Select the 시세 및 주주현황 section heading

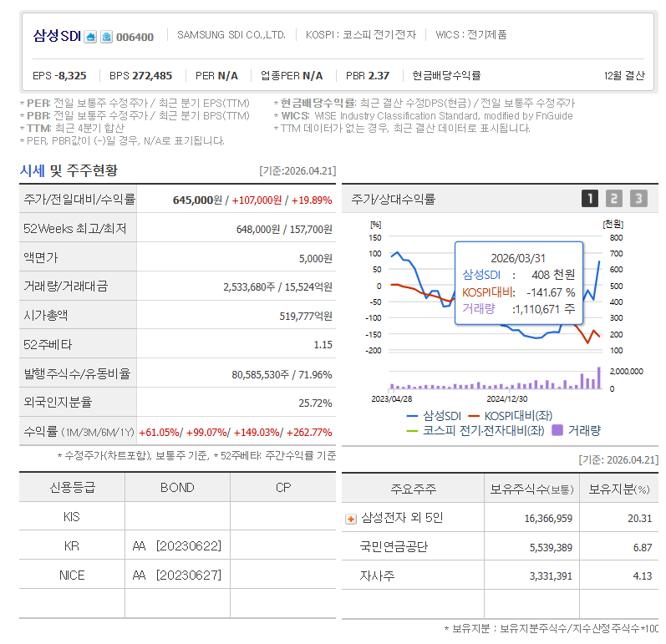tap(69, 170)
